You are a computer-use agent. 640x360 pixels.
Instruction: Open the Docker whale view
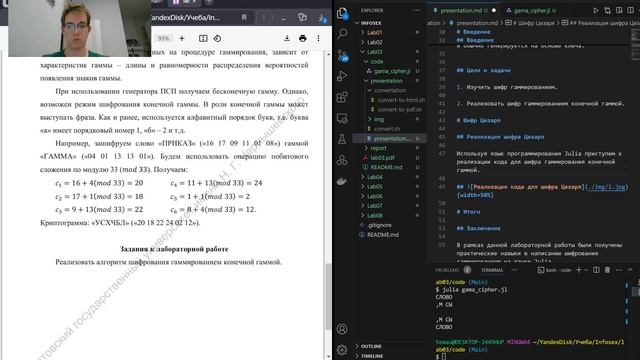coord(342,181)
